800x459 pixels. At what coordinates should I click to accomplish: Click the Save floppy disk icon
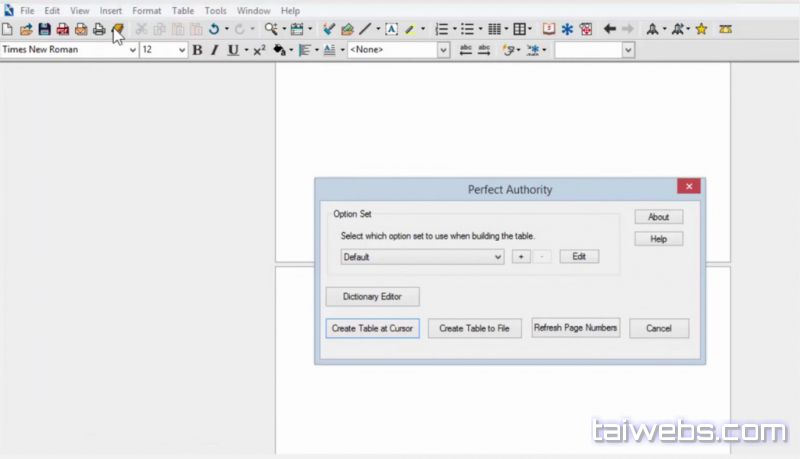(44, 30)
